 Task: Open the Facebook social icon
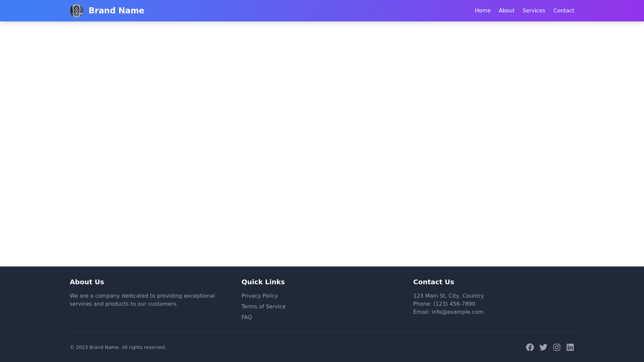pyautogui.click(x=530, y=347)
